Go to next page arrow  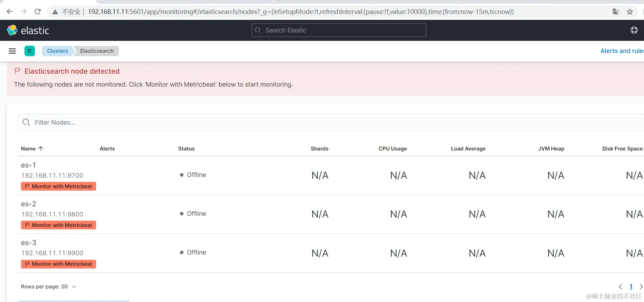pos(641,287)
